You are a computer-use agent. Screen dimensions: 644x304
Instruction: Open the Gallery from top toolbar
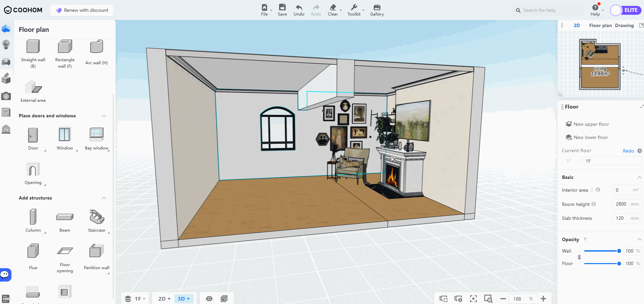pyautogui.click(x=377, y=10)
